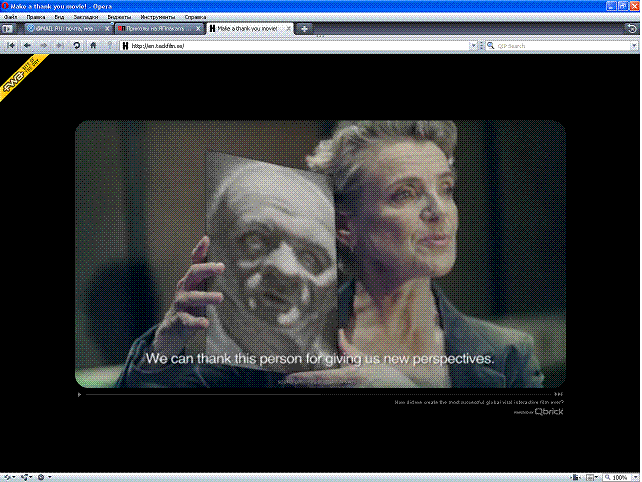Open the closed tabs trash icon

[631, 29]
